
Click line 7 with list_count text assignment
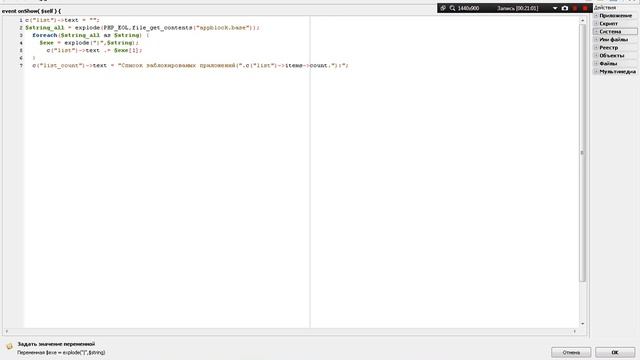[191, 66]
